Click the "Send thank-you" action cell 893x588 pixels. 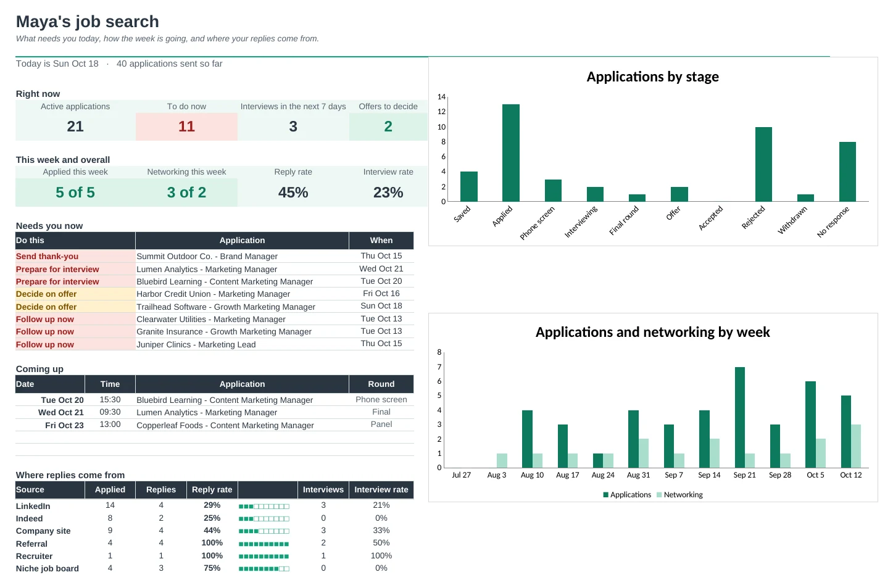point(75,256)
